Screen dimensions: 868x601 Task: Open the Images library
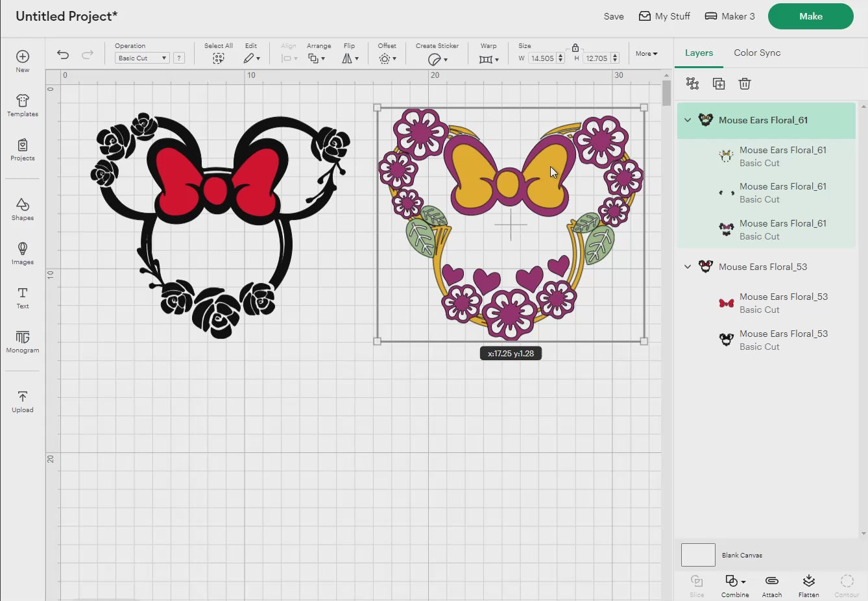[x=23, y=253]
